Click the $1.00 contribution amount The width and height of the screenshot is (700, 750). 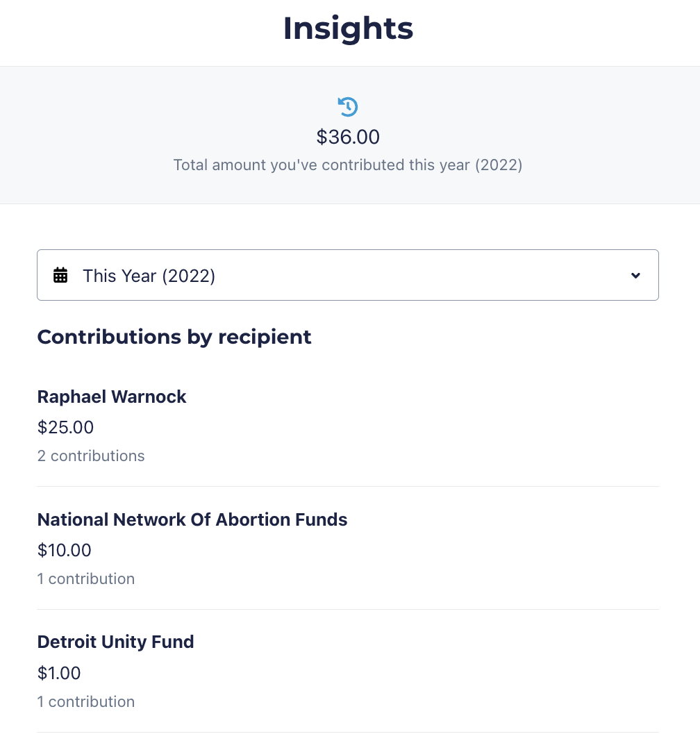(59, 673)
